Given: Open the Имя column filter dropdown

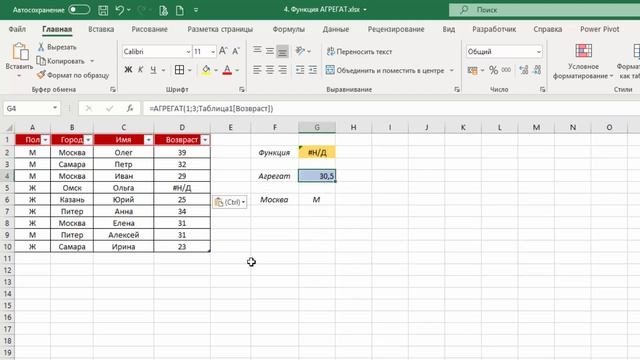Looking at the screenshot, I should tap(148, 140).
